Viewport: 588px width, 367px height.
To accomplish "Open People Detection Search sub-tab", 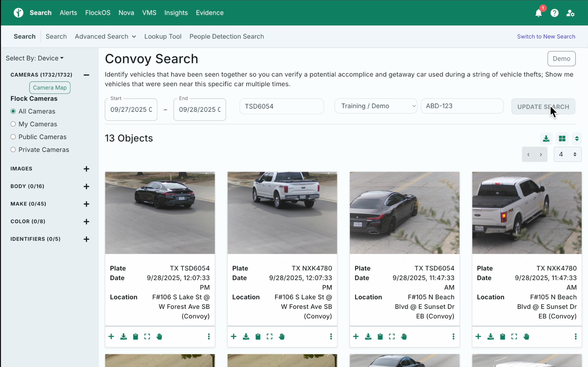I will pyautogui.click(x=227, y=36).
